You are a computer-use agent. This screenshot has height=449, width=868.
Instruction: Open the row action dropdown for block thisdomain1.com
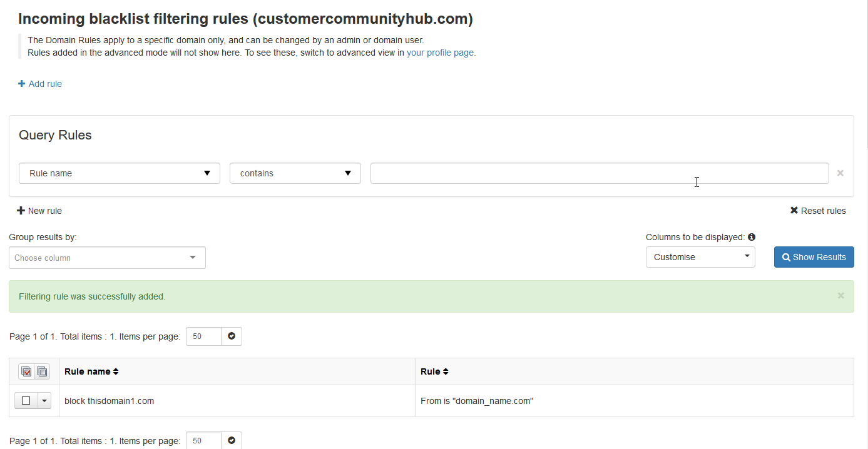44,401
